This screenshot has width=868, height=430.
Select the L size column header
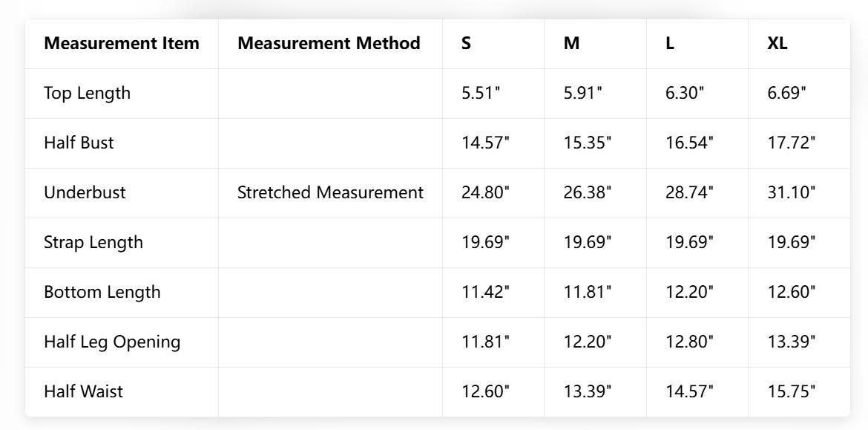[x=670, y=43]
